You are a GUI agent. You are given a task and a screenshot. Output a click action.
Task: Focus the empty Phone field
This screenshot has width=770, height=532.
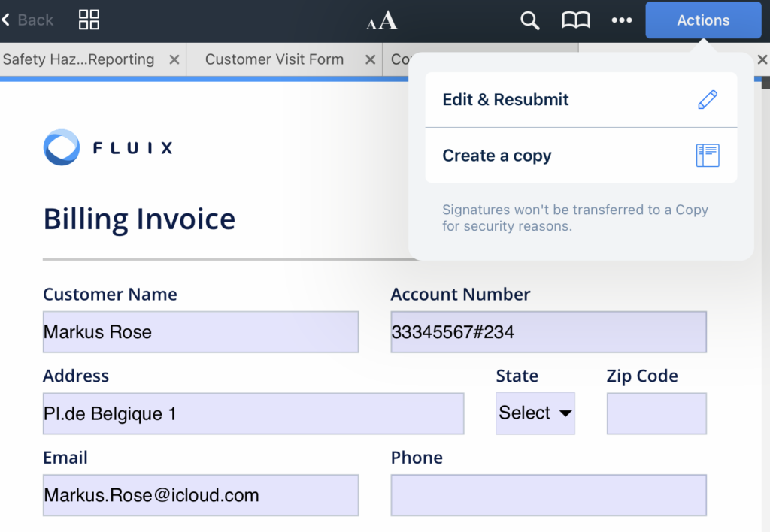pos(548,495)
